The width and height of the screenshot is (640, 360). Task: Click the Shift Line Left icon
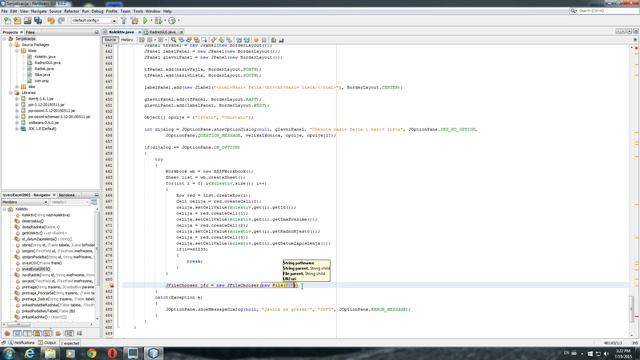(239, 40)
